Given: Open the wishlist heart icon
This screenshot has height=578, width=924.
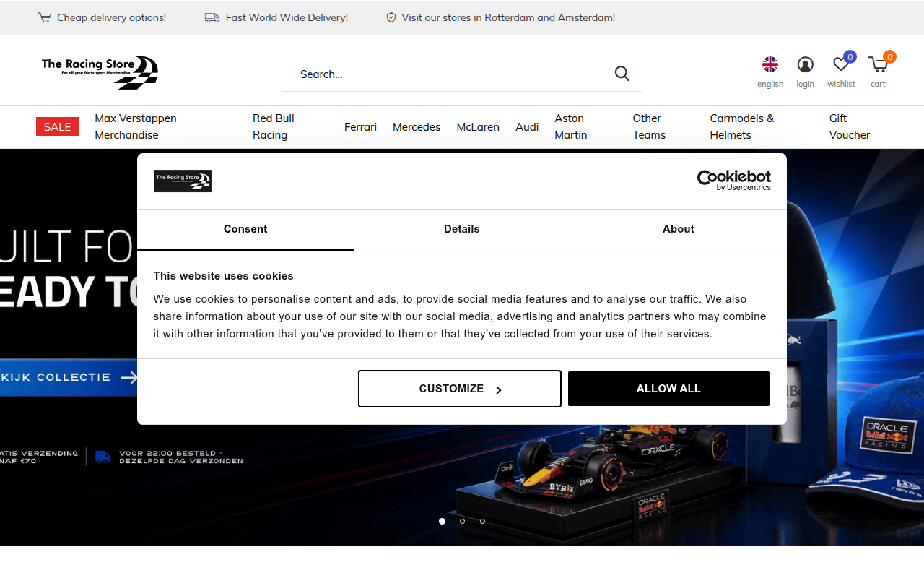Looking at the screenshot, I should 840,64.
